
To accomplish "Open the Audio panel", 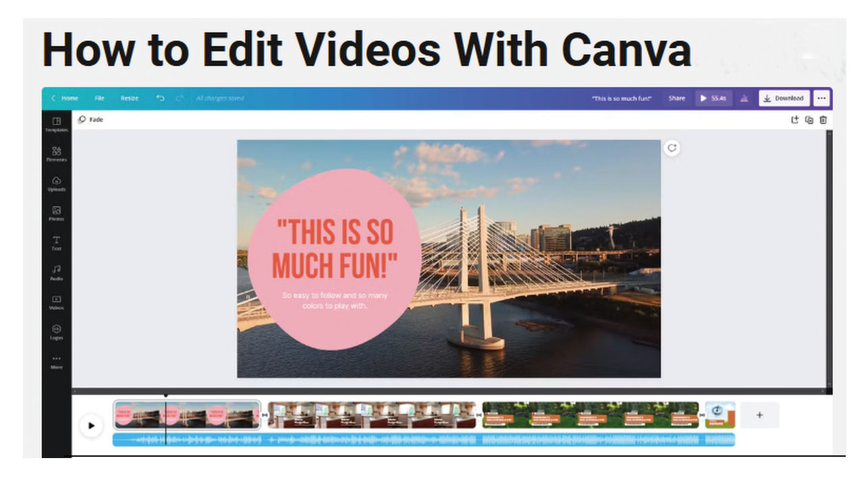I will pyautogui.click(x=57, y=273).
